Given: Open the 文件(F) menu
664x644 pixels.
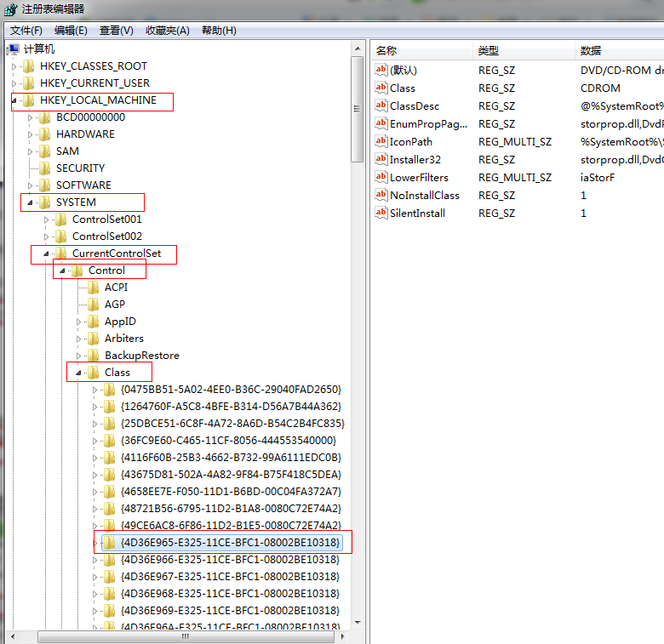Looking at the screenshot, I should (26, 31).
